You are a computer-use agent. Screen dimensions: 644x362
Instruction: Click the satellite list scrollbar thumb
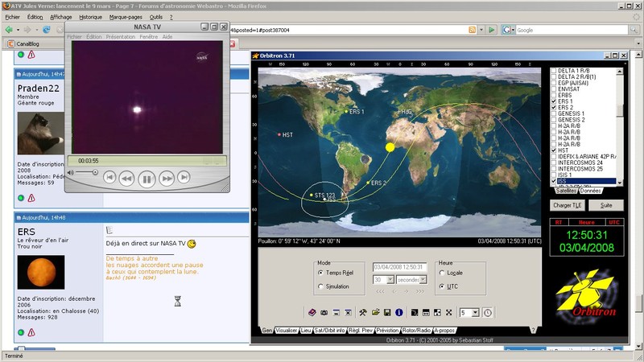coord(619,110)
